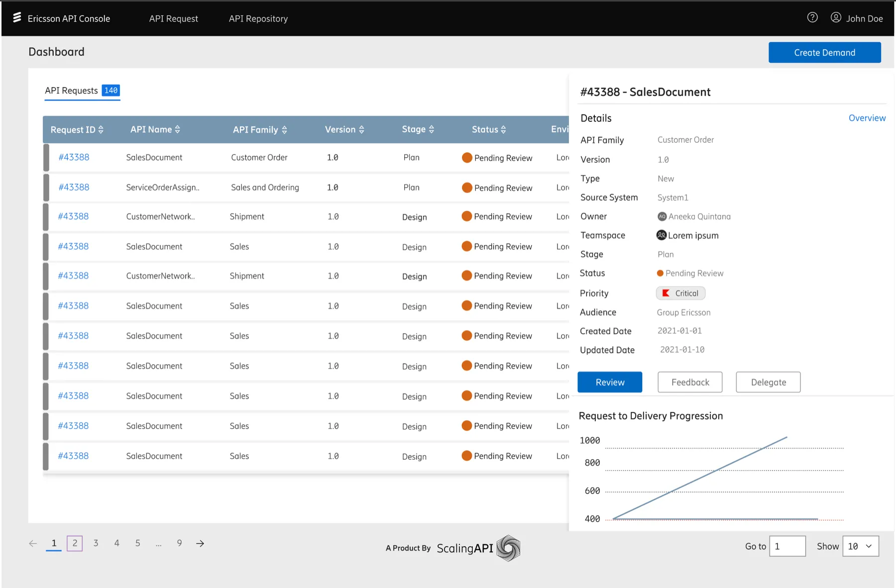Screen dimensions: 896x588
Task: Click the Create Demand button
Action: [824, 52]
